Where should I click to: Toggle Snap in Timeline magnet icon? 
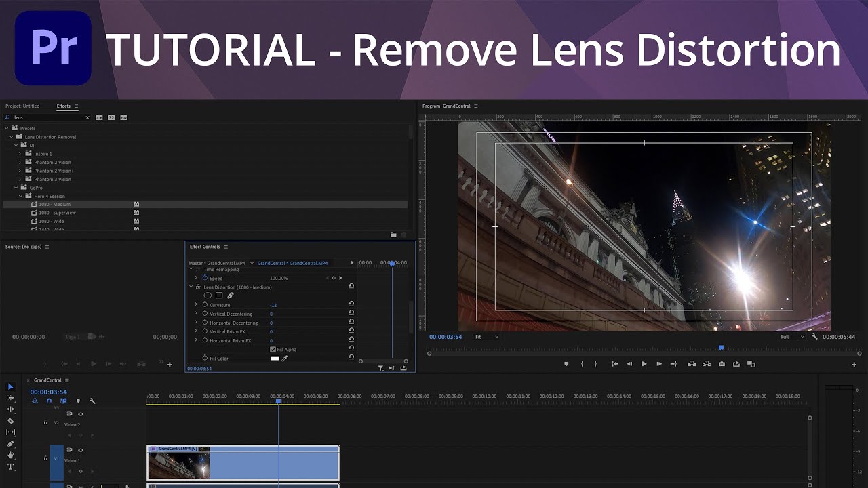[49, 401]
